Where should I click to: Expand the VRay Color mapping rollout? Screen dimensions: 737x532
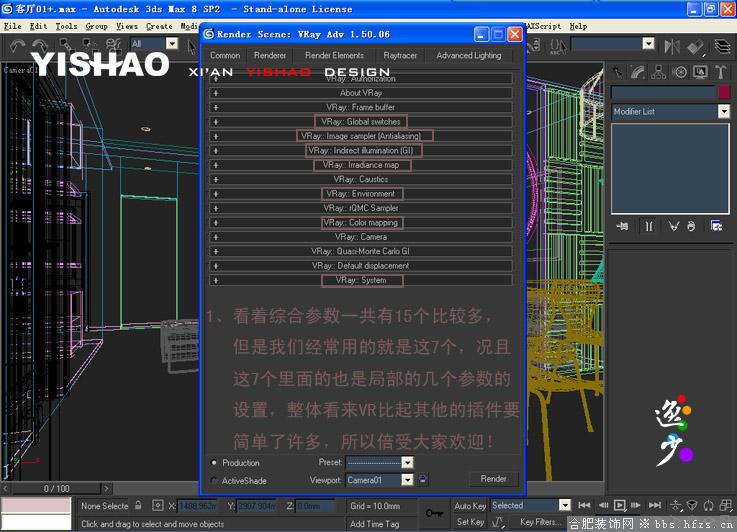[x=361, y=222]
